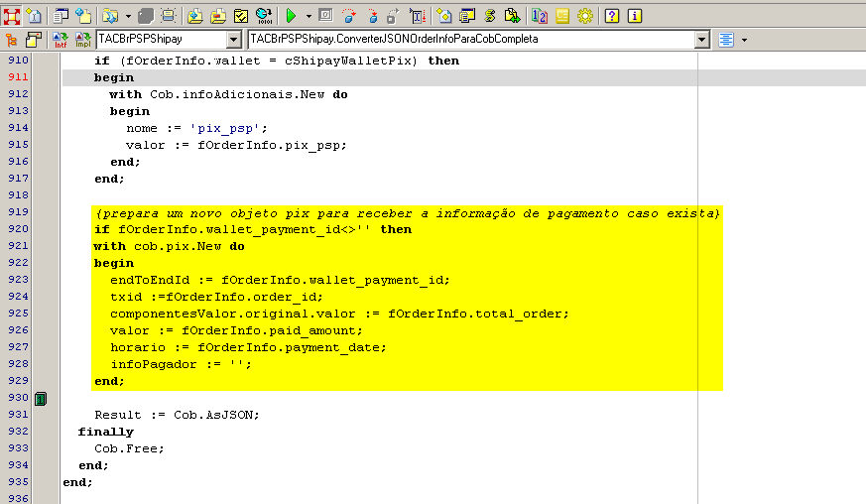Click the new item diamond document icon
The height and width of the screenshot is (504, 866).
click(x=444, y=16)
